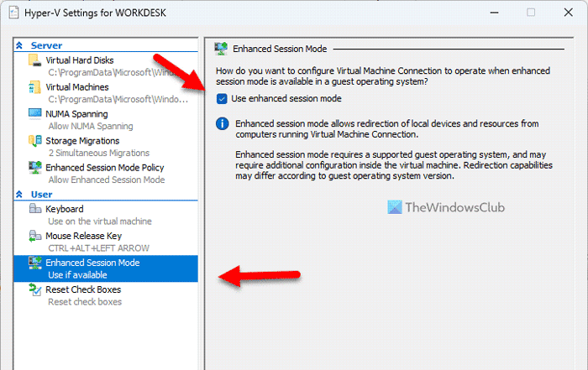588x370 pixels.
Task: Click the NUMA Spanning monitor icon
Action: tap(35, 114)
